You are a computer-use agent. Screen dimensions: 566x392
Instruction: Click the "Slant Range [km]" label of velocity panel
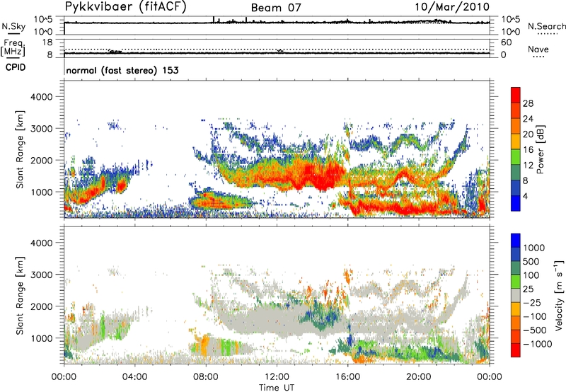(x=21, y=296)
